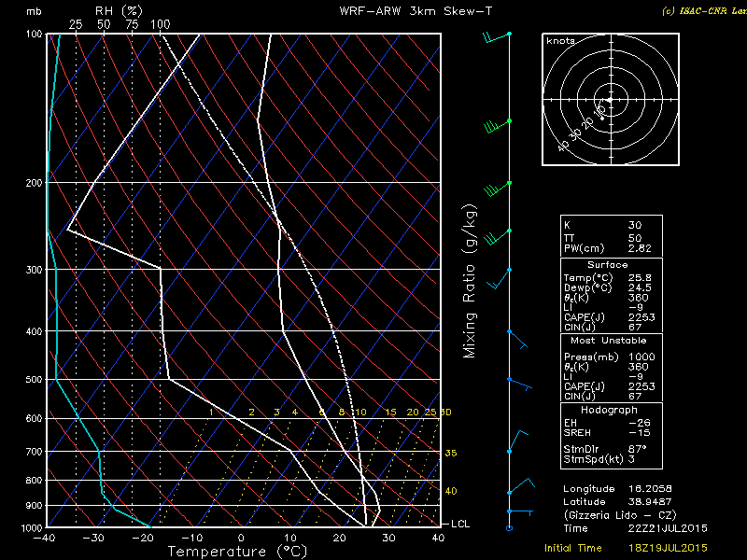Click the Initial Time value 18Z19JUL2015

(x=668, y=548)
